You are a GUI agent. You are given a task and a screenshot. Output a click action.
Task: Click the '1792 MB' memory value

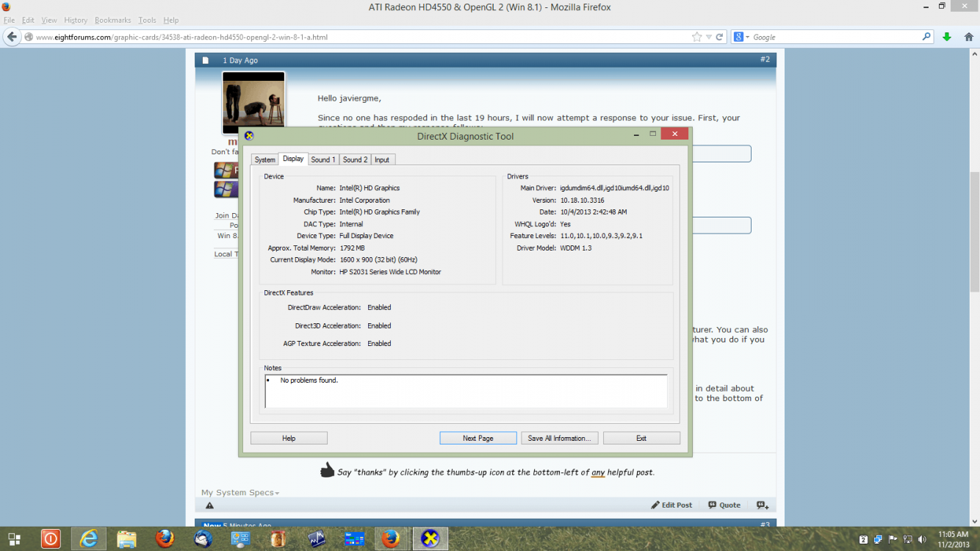pos(352,248)
